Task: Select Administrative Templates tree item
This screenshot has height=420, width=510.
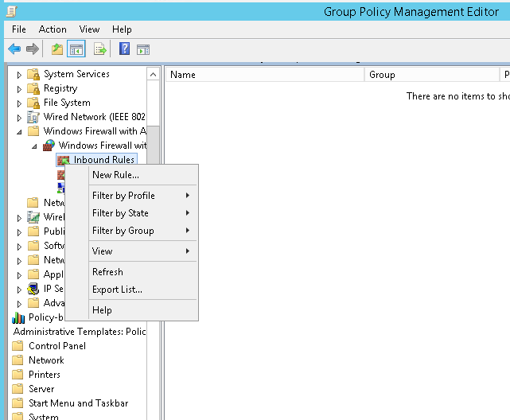Action: click(x=80, y=332)
